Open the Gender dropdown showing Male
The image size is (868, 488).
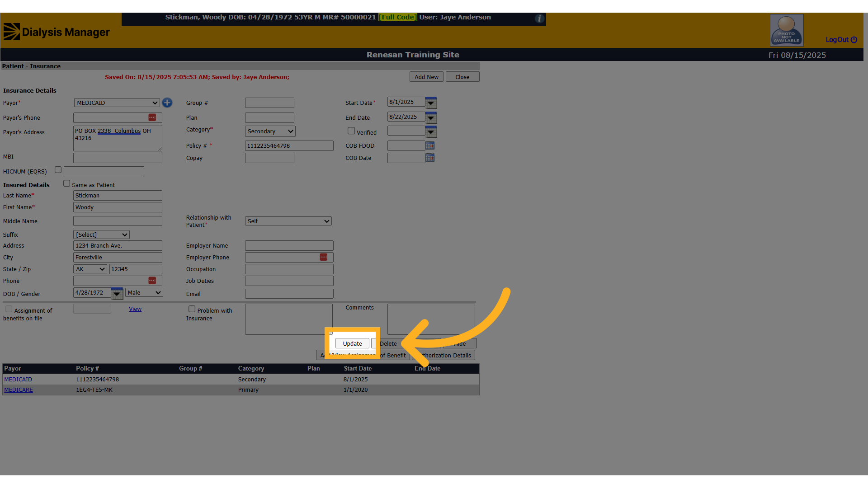(x=144, y=292)
